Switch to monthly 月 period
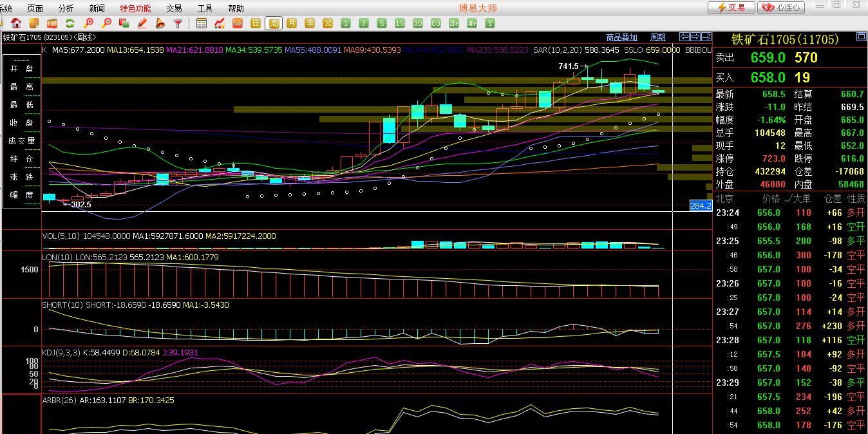868x434 pixels. click(292, 23)
